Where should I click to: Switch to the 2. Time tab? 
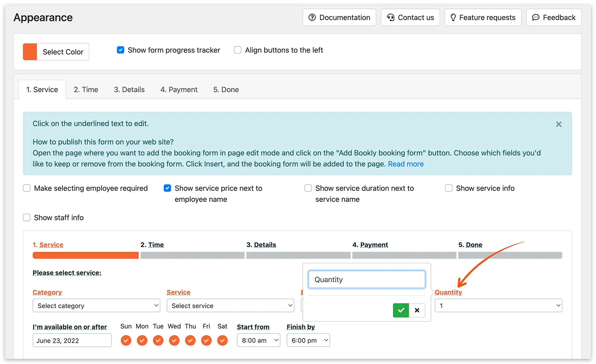tap(86, 90)
